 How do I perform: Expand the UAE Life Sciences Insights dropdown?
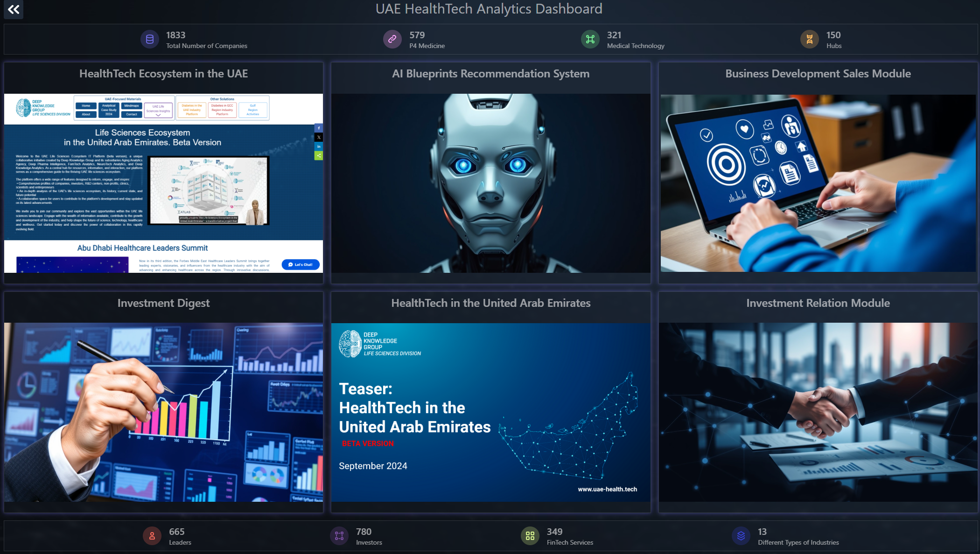click(158, 111)
